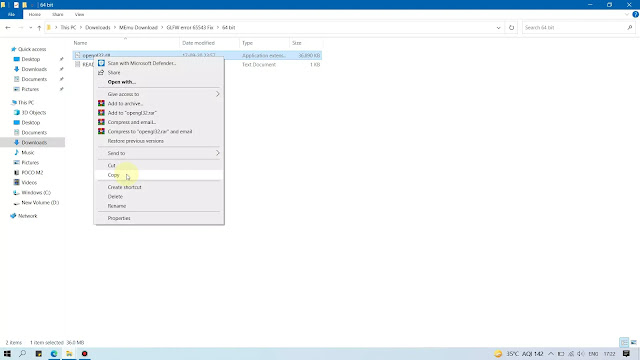This screenshot has width=640, height=360.
Task: Click Restore previous versions
Action: click(159, 141)
